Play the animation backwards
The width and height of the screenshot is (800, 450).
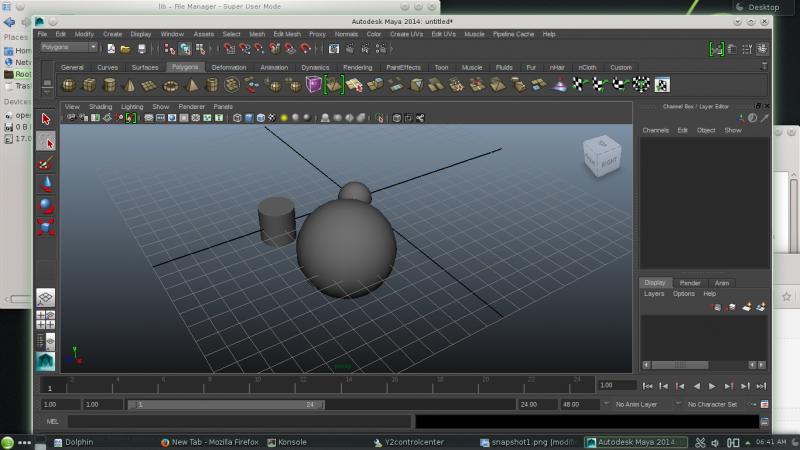point(696,386)
